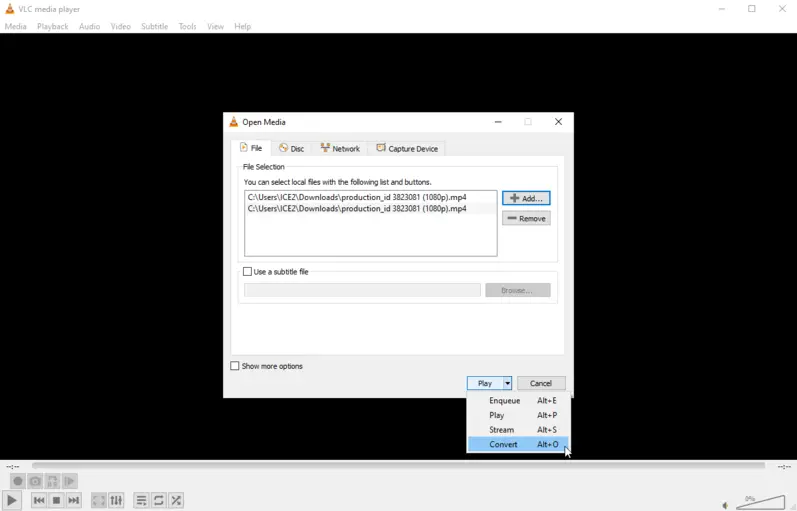Toggle fullscreen video mode
This screenshot has height=511, width=797.
[x=99, y=500]
